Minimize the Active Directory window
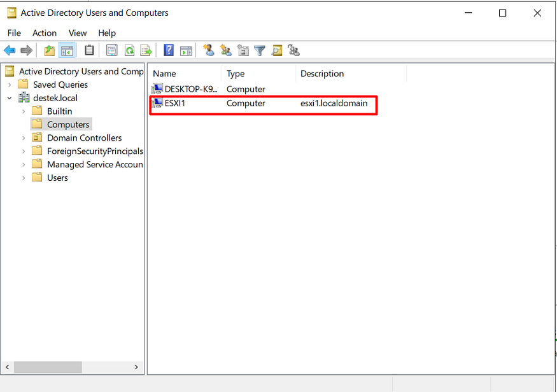 tap(468, 13)
